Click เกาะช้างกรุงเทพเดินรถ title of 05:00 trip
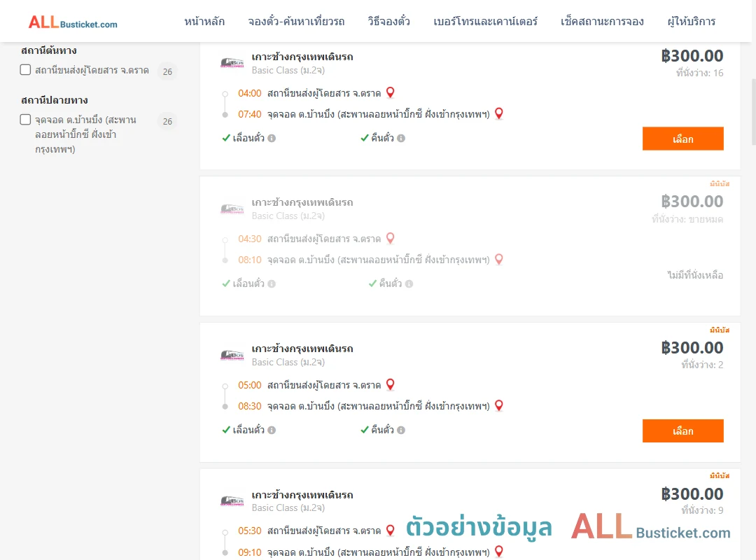 pyautogui.click(x=302, y=349)
